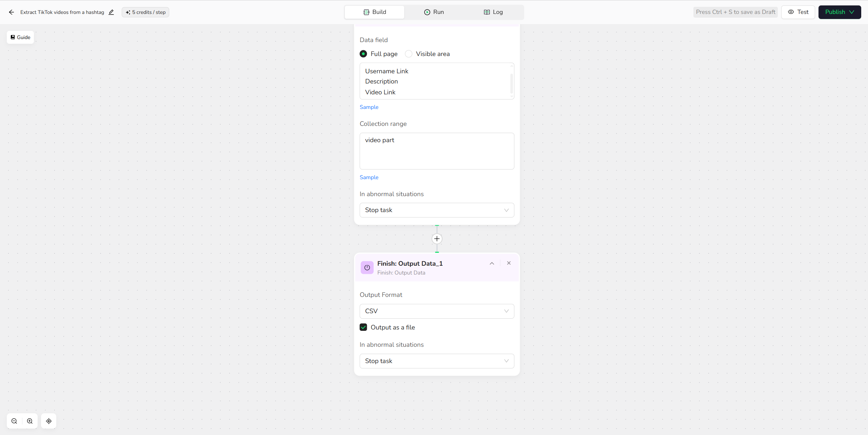The height and width of the screenshot is (435, 868).
Task: Switch to the Log tab
Action: coord(493,12)
